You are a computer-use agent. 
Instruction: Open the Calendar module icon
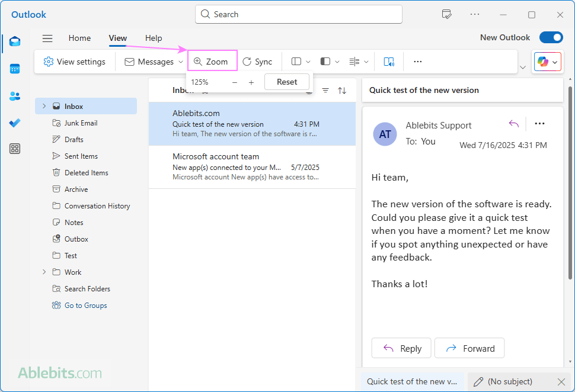pyautogui.click(x=15, y=69)
